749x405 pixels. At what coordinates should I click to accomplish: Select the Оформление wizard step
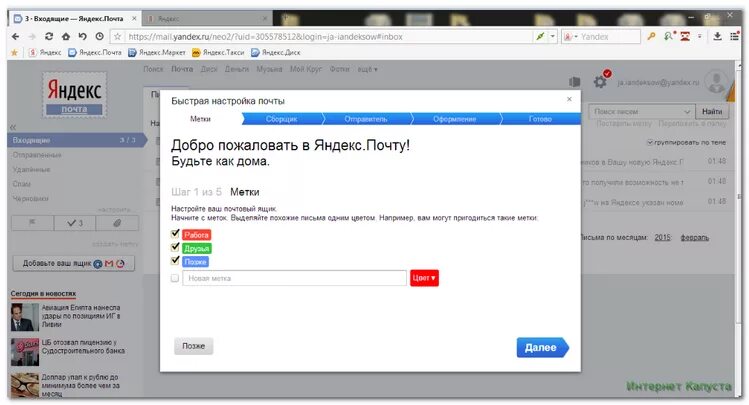coord(454,119)
